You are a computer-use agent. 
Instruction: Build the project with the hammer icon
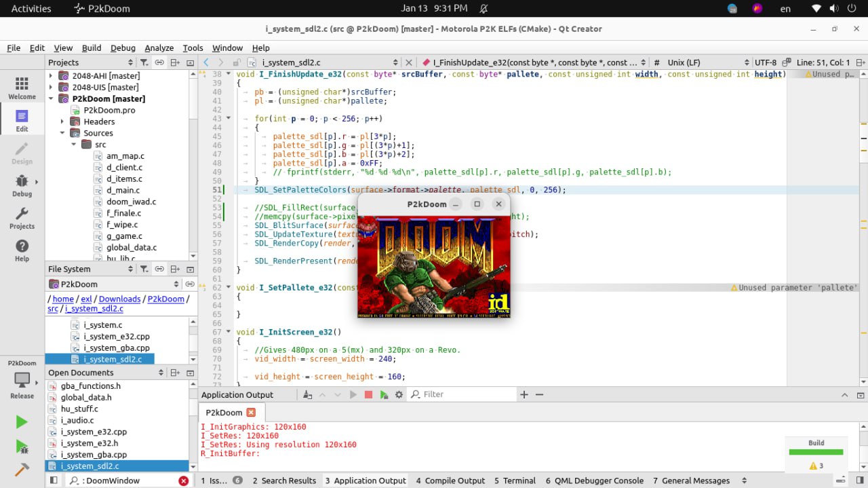pos(22,470)
